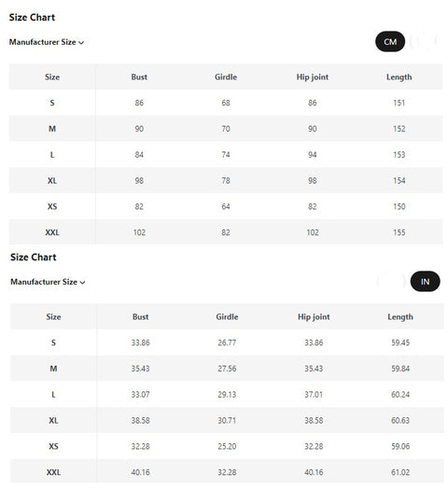Click Hip joint header in CM table

pyautogui.click(x=313, y=77)
